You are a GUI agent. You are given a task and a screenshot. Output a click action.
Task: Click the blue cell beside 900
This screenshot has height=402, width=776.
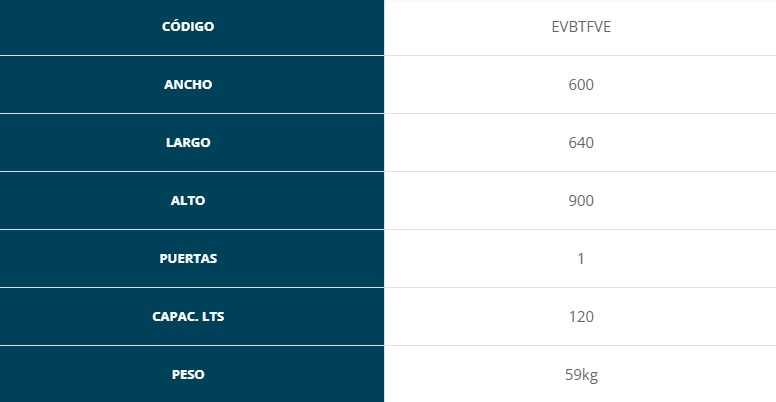pyautogui.click(x=192, y=201)
